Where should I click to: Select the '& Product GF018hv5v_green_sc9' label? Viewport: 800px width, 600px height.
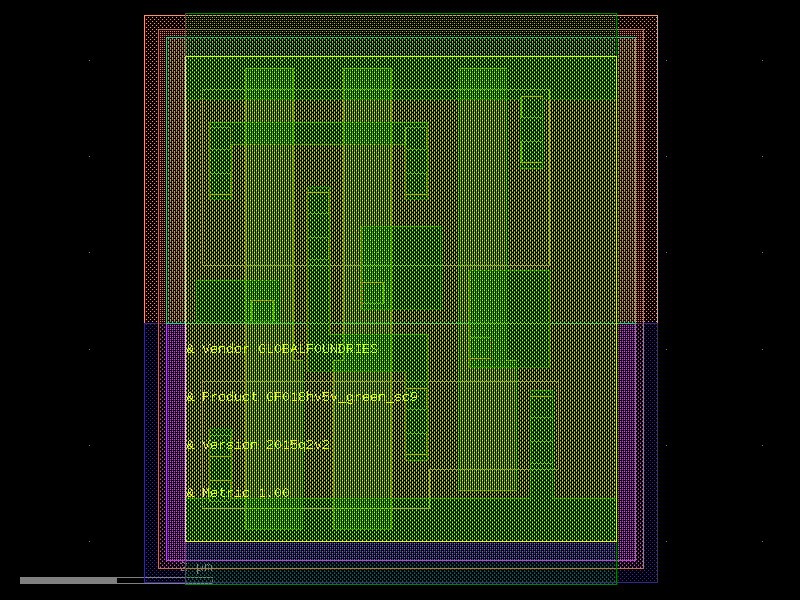coord(302,397)
